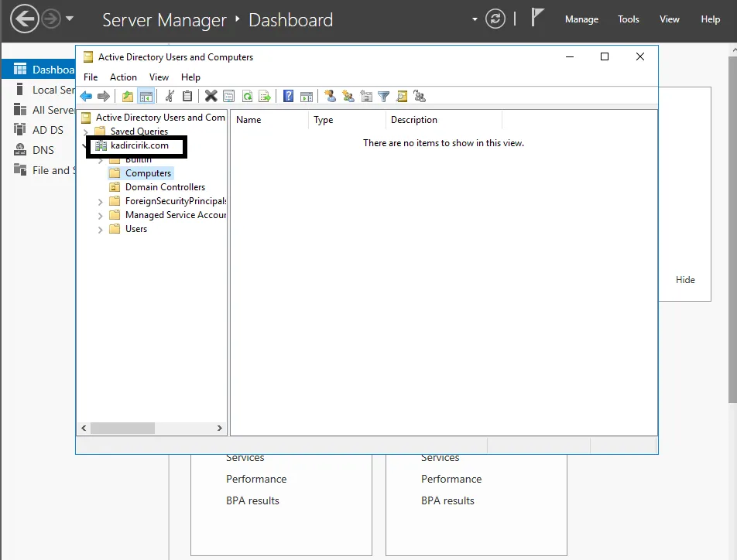The width and height of the screenshot is (737, 560).
Task: Expand the Users container node
Action: (100, 230)
